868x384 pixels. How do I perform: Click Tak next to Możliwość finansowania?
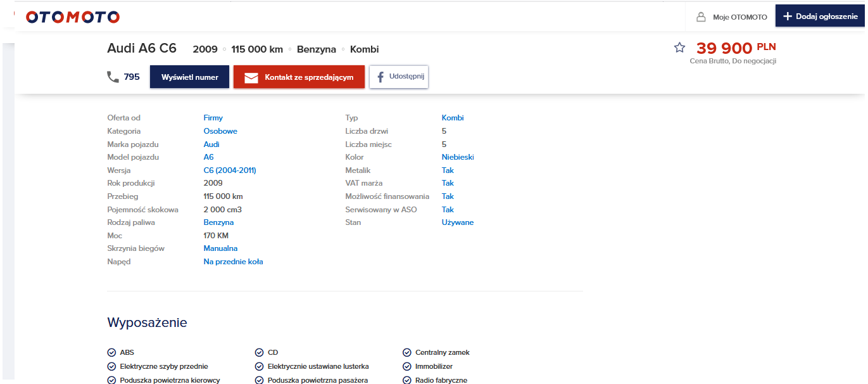point(448,196)
